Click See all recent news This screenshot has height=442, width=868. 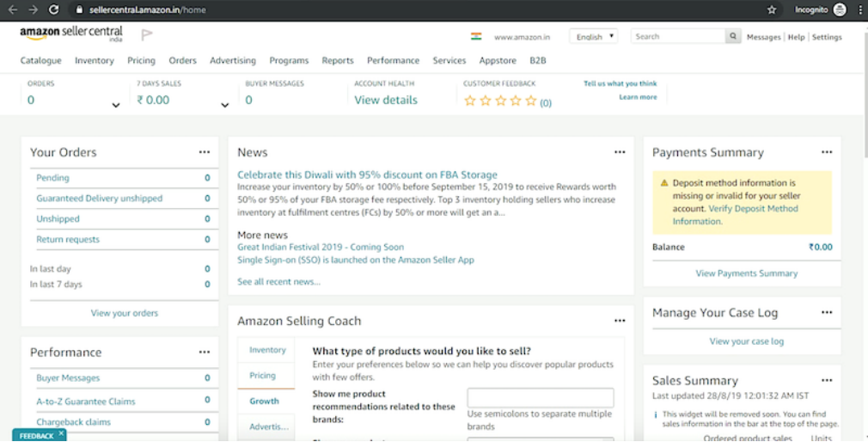click(278, 282)
